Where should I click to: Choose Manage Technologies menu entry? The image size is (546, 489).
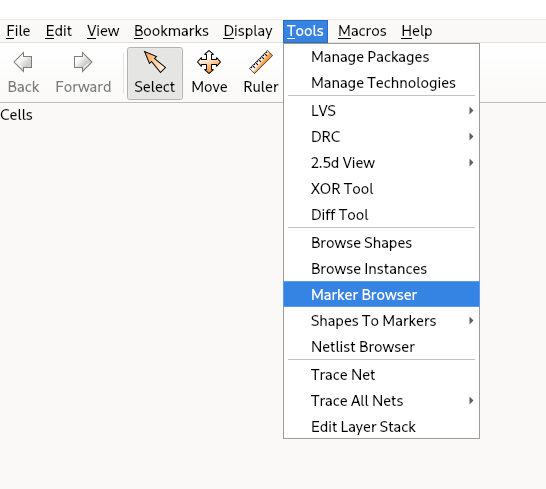(381, 83)
